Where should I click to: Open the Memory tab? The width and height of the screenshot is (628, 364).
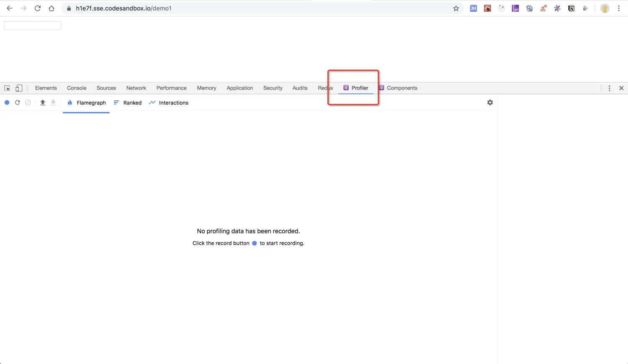click(x=207, y=88)
